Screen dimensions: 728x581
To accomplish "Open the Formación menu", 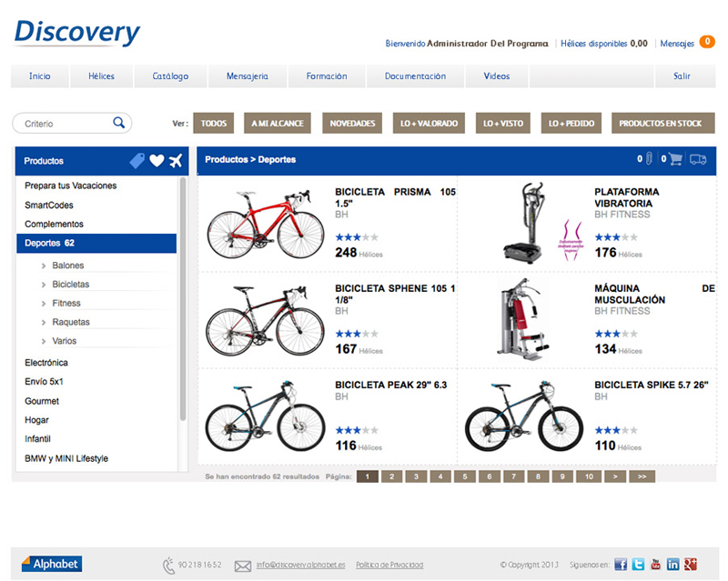I will (327, 76).
